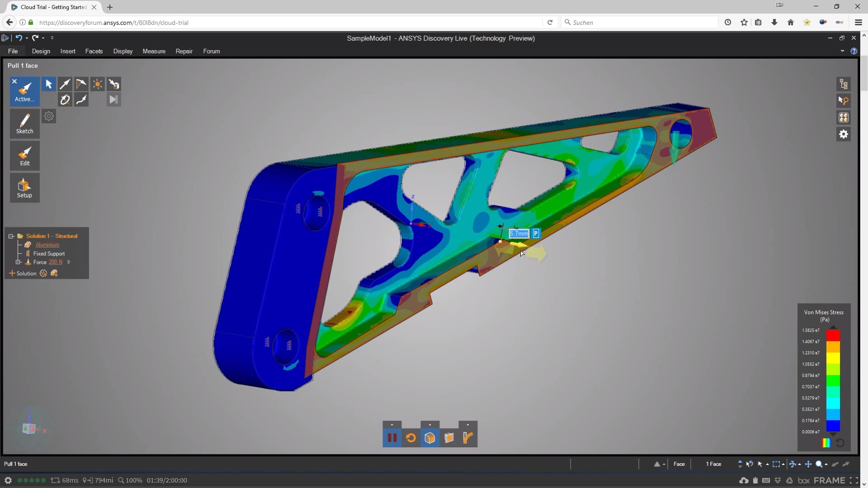Screen dimensions: 868x488
Task: Expand the Force tree node
Action: click(19, 262)
